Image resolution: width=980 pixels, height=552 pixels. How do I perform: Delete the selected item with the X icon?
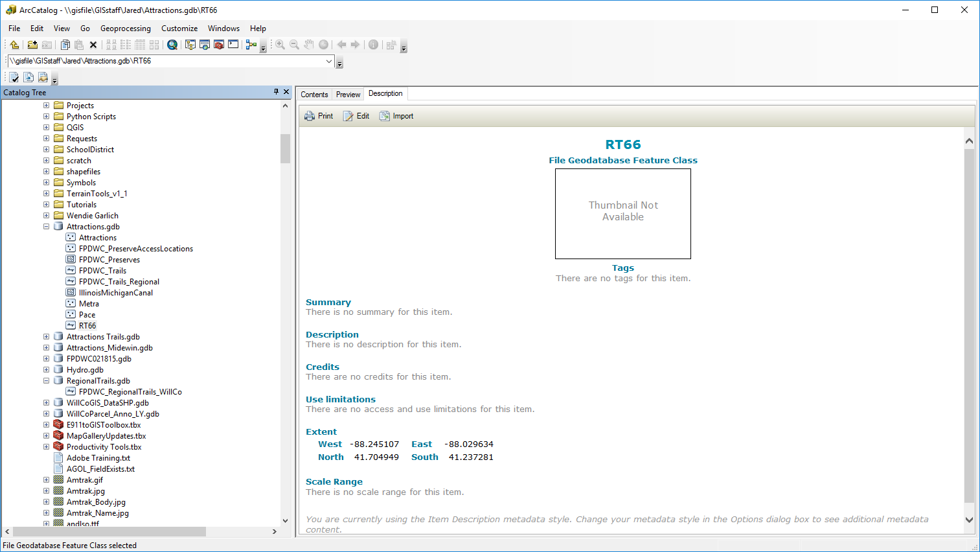click(x=93, y=45)
